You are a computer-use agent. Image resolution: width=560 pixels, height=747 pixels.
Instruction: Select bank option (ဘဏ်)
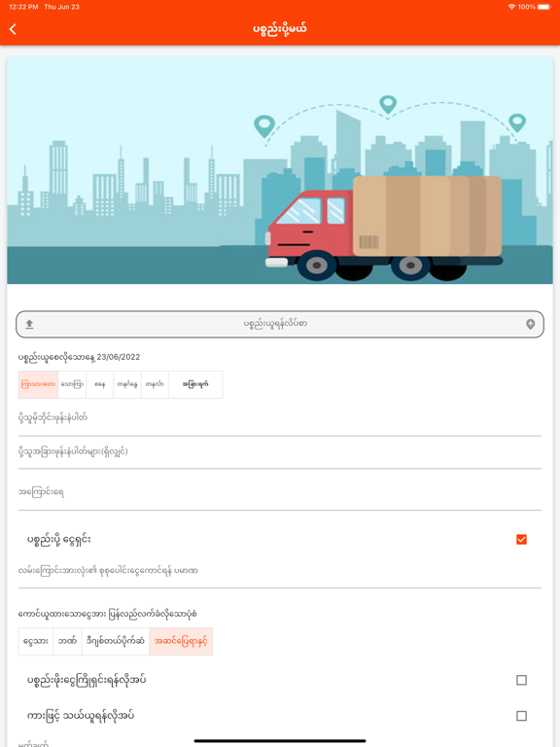click(67, 641)
